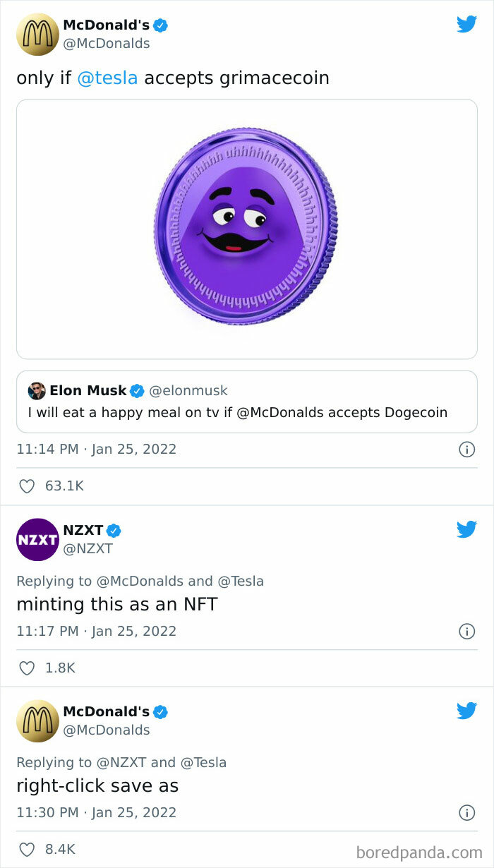This screenshot has height=868, width=494.
Task: Like McDonald's right-click save tweet
Action: click(27, 849)
